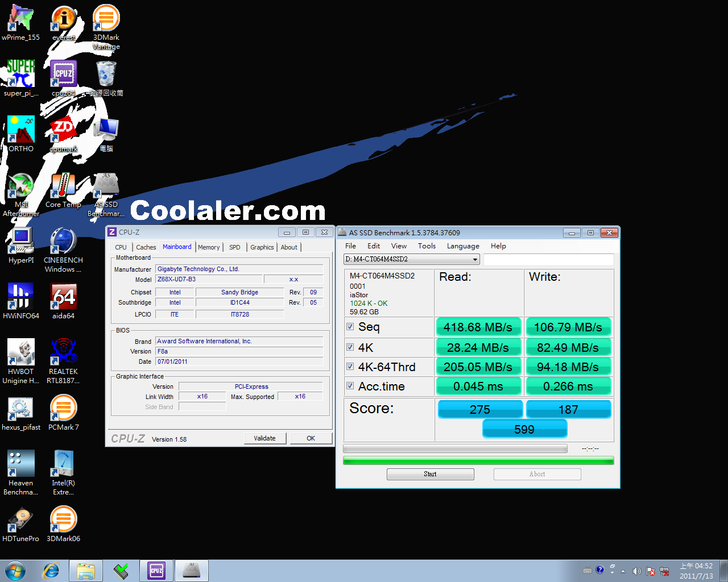Select the Mainboard tab in CPU-Z
This screenshot has height=582, width=728.
[x=177, y=247]
